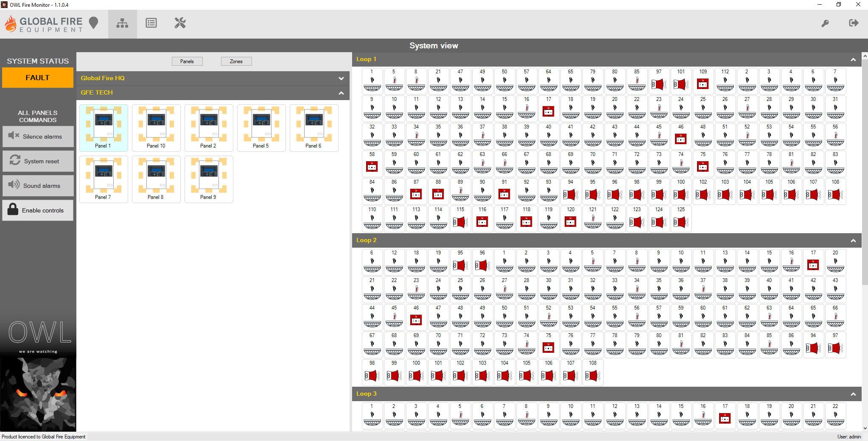Select sounder device 97 in Loop 1

click(658, 81)
